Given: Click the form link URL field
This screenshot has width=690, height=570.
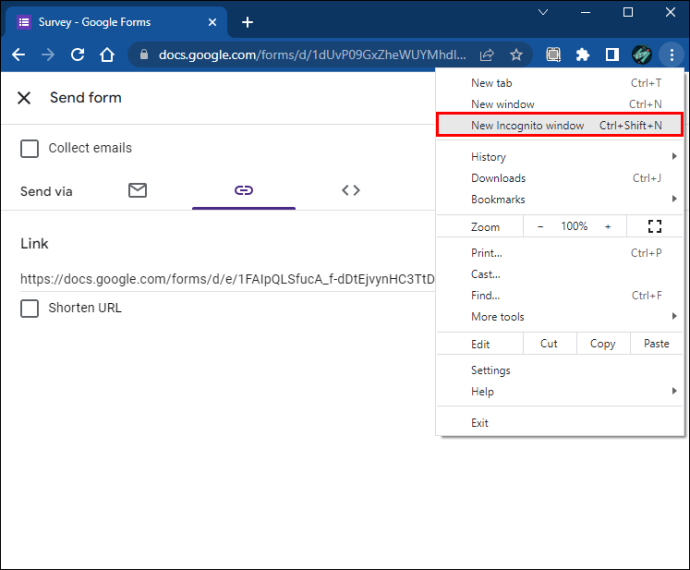Looking at the screenshot, I should [x=228, y=279].
